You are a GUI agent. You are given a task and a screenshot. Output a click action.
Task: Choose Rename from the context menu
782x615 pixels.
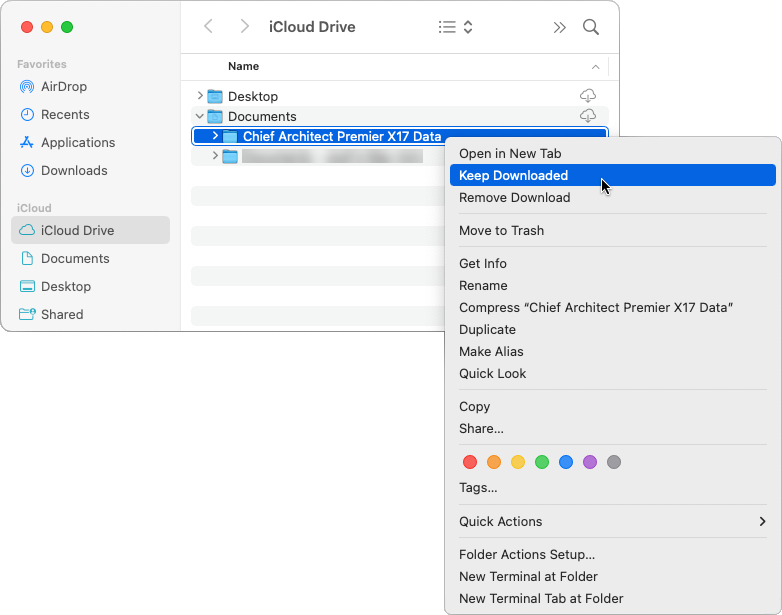[x=612, y=285]
